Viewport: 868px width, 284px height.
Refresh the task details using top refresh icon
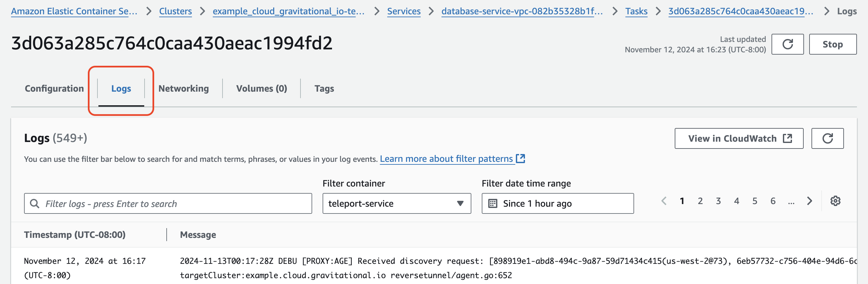pyautogui.click(x=787, y=44)
